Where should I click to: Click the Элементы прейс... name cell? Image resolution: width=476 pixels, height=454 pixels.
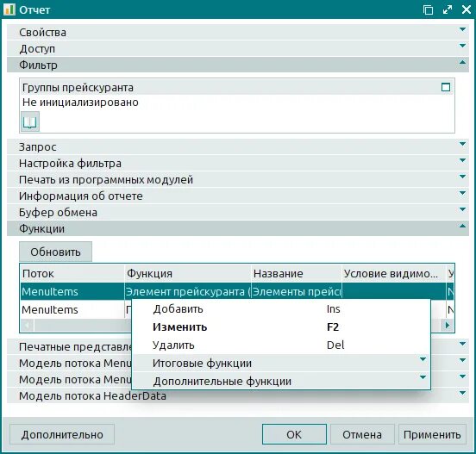(x=297, y=291)
